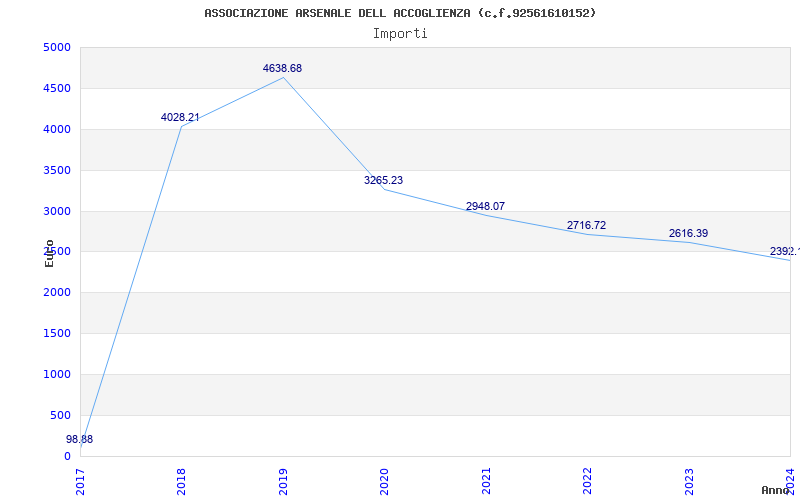
Task: Click the Euro y-axis title
Action: point(49,254)
